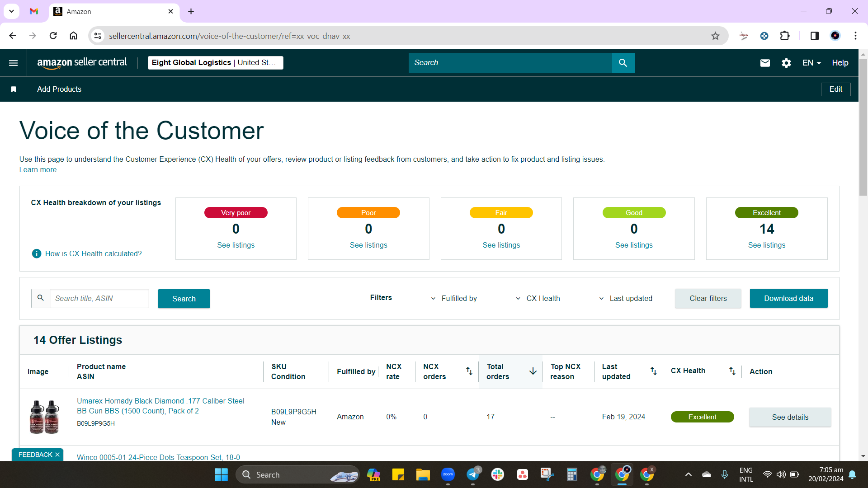Expand the CX Health filter dropdown
This screenshot has height=488, width=868.
pyautogui.click(x=538, y=298)
